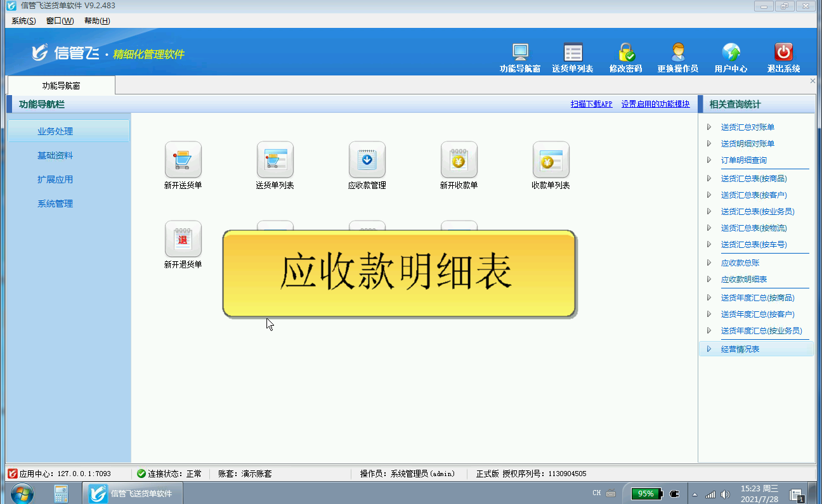Click the red 退出系统 power icon
Screen dimensions: 822x504
tap(783, 53)
